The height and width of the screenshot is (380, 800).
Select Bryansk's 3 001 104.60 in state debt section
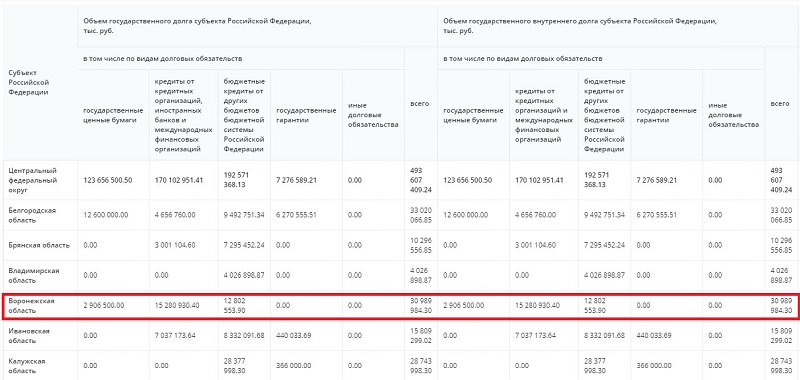point(174,245)
